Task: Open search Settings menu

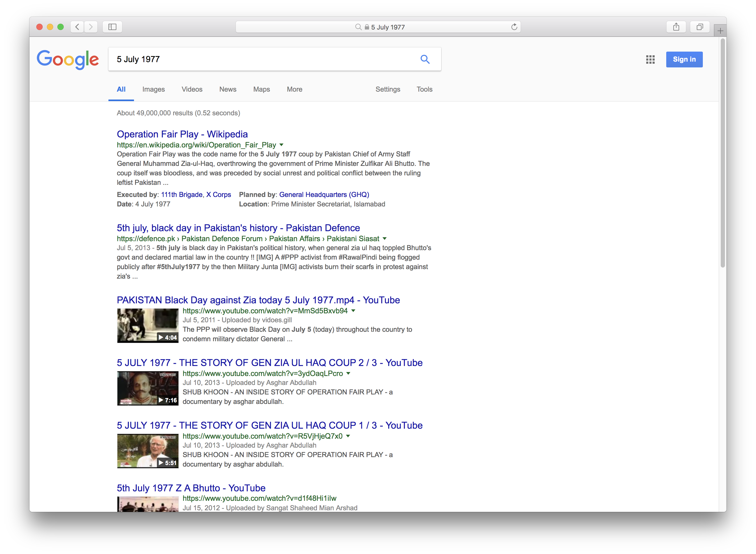Action: [387, 90]
